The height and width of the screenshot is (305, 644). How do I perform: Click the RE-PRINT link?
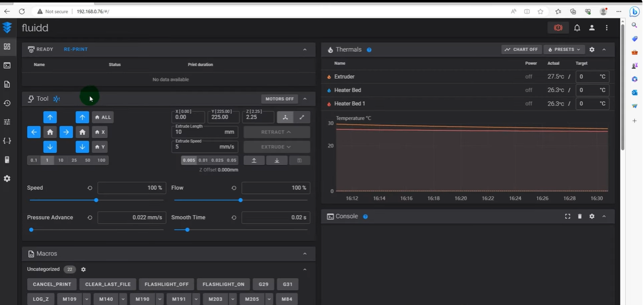tap(76, 49)
